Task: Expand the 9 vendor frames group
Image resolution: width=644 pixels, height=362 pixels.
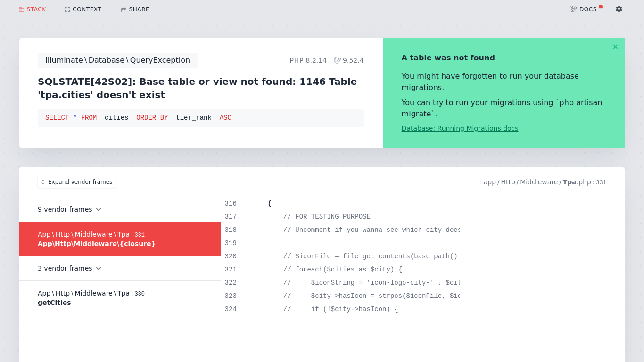Action: point(120,209)
